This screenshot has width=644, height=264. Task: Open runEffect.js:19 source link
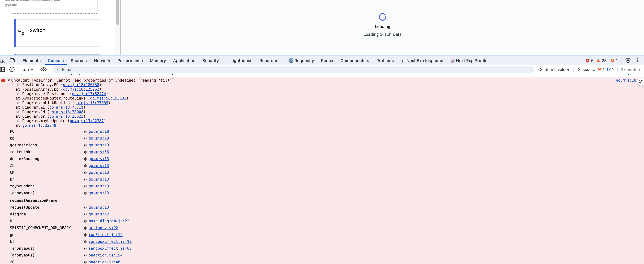(106, 234)
